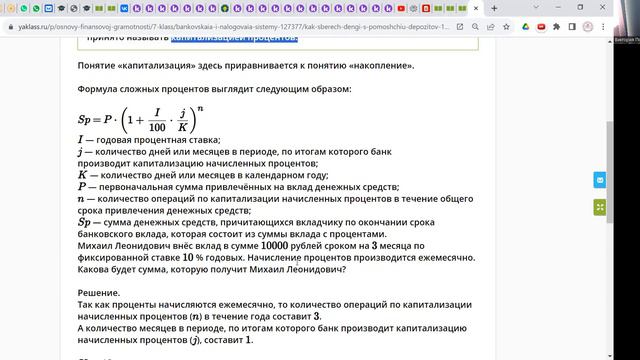
Task: Click the line 'I — годовая процентная ставка;'
Action: click(x=149, y=140)
